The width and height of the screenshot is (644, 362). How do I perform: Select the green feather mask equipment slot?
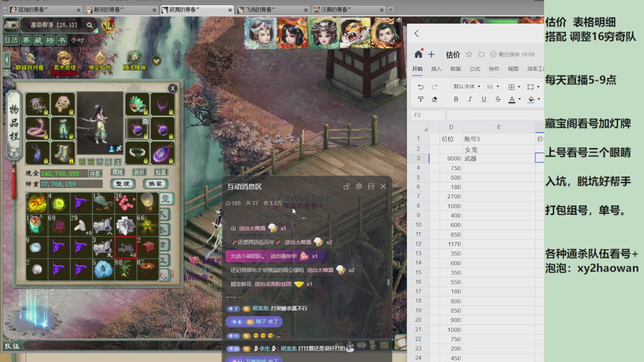pos(137,104)
